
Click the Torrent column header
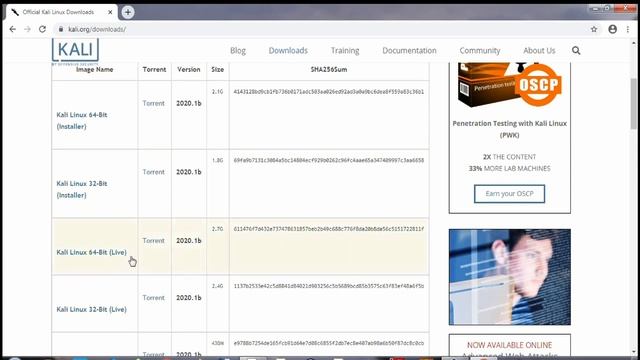tap(154, 69)
